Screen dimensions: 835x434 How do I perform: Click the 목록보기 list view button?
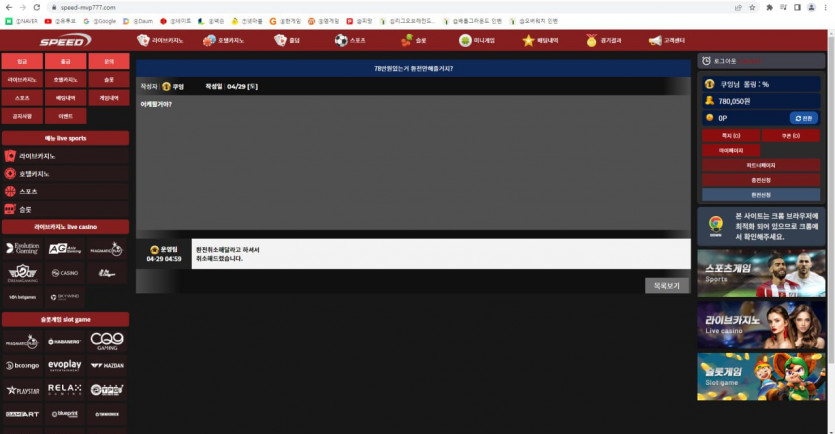coord(667,286)
